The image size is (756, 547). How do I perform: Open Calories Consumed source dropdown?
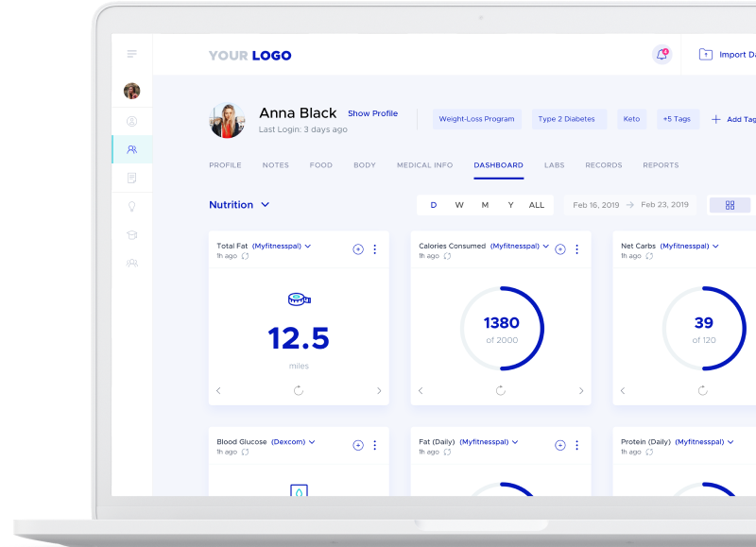(x=520, y=246)
